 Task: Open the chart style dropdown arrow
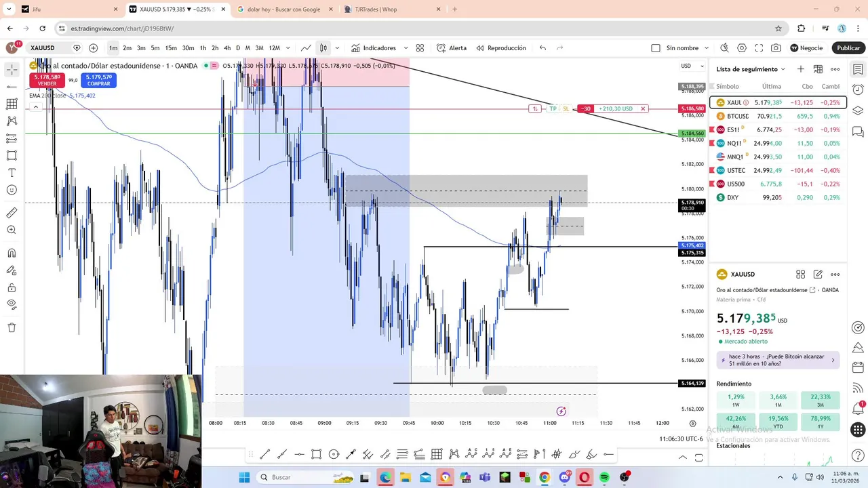(337, 48)
